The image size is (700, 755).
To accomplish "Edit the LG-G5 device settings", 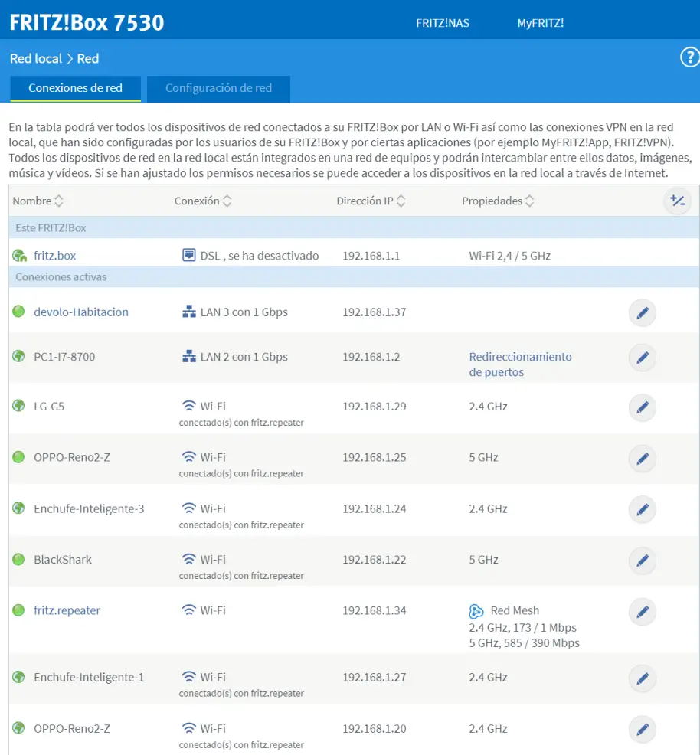I will pos(643,407).
